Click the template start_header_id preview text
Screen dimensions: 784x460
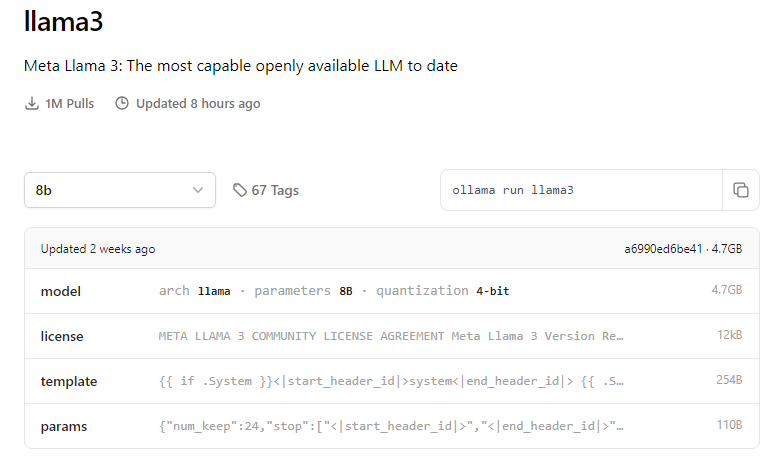(x=391, y=381)
